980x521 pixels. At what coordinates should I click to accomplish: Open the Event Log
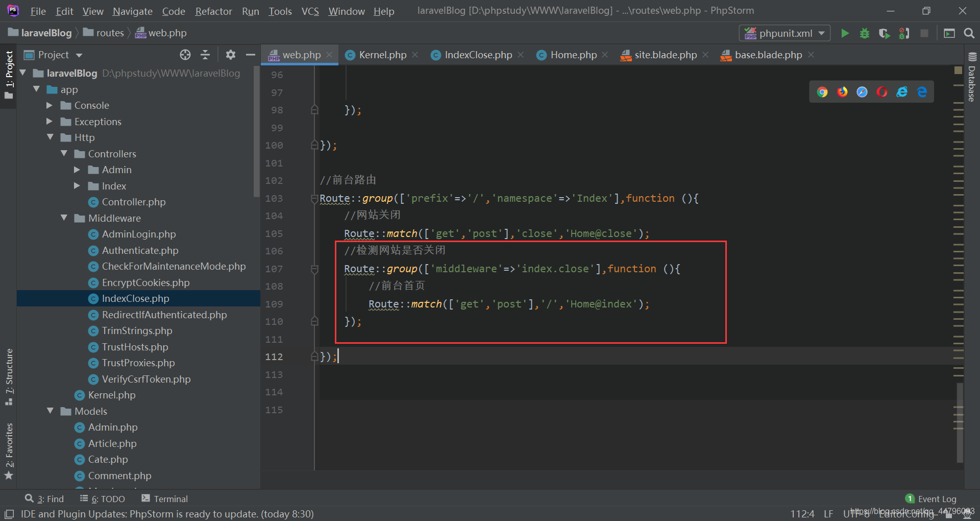point(931,499)
